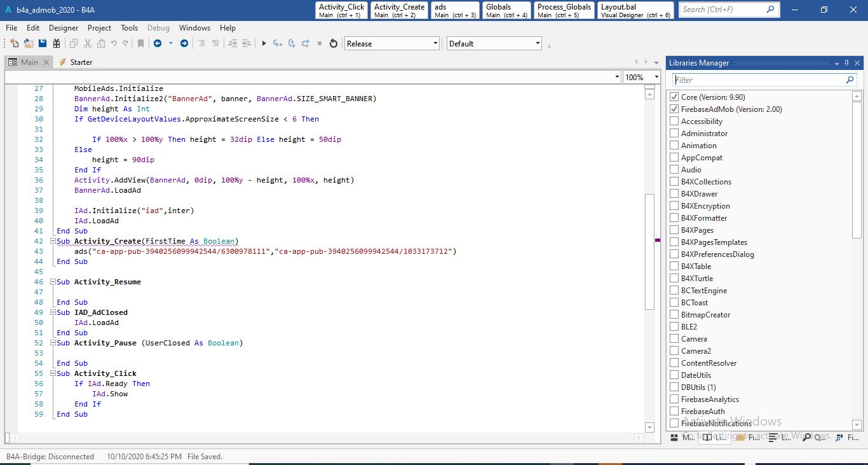Tick the Audio library checkbox
The height and width of the screenshot is (465, 868).
pyautogui.click(x=674, y=170)
